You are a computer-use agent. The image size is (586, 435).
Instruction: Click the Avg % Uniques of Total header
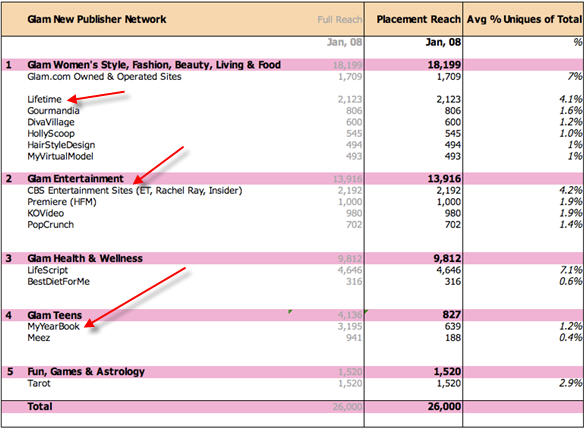(x=524, y=19)
